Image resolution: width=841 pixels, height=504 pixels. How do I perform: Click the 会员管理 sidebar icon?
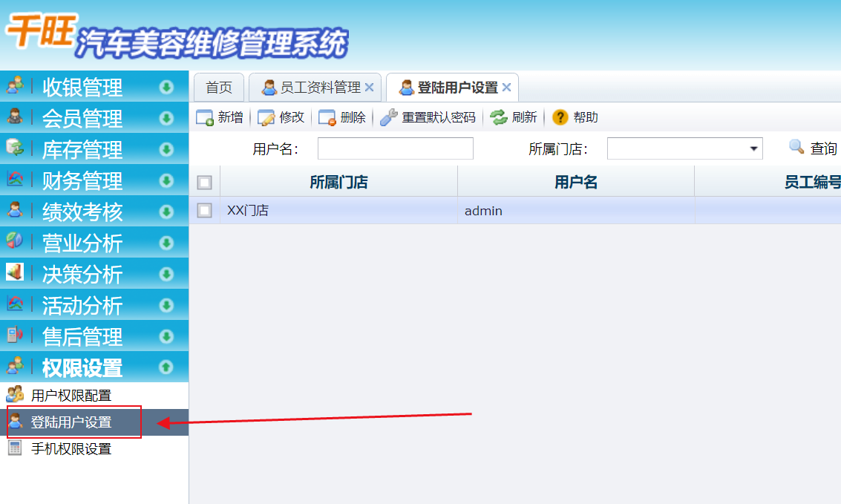click(15, 117)
